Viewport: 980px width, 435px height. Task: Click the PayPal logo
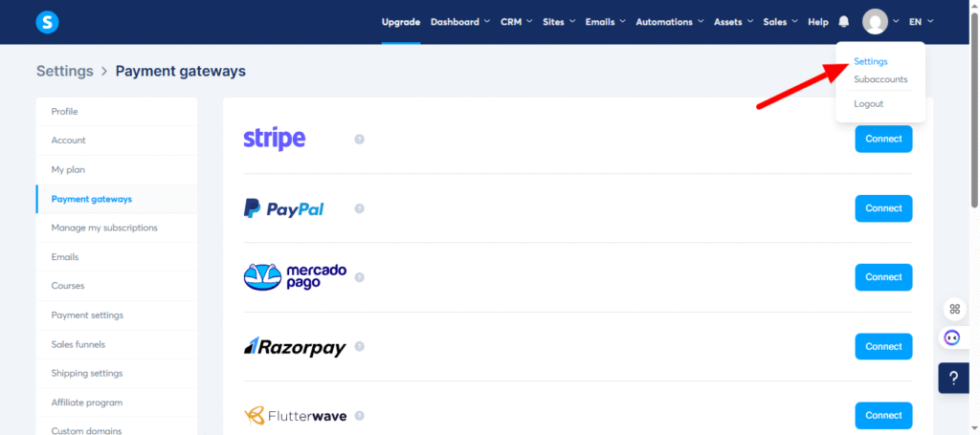(x=283, y=208)
